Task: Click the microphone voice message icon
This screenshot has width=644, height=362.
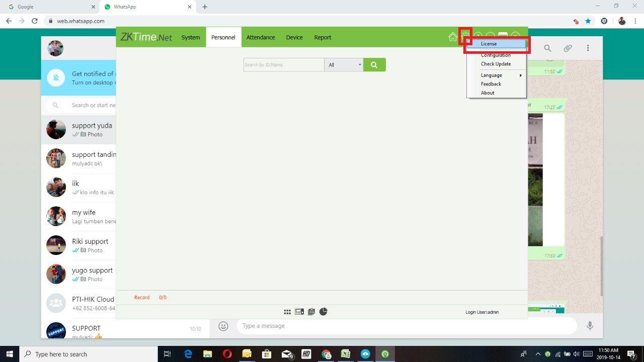Action: (590, 326)
